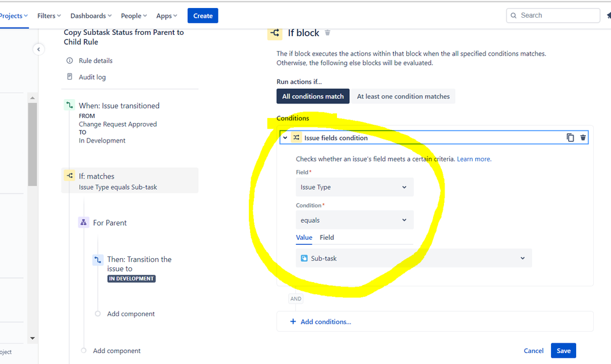Open the People menu
The width and height of the screenshot is (611, 364).
134,15
